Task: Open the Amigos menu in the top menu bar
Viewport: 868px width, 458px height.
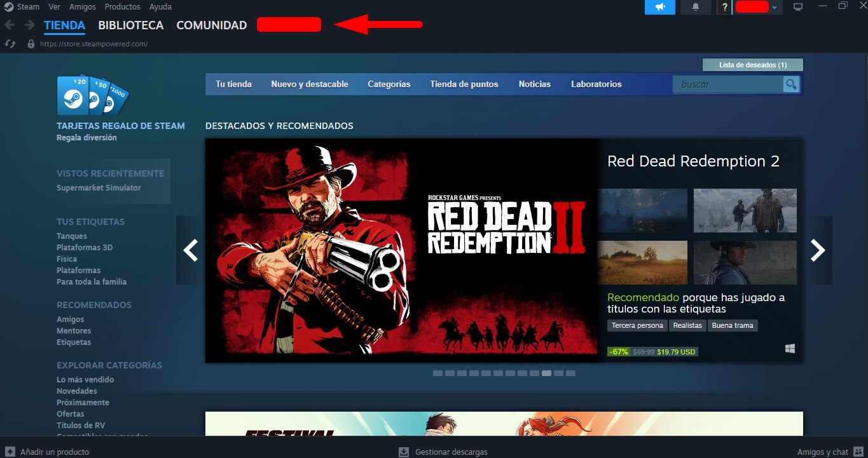Action: point(83,7)
